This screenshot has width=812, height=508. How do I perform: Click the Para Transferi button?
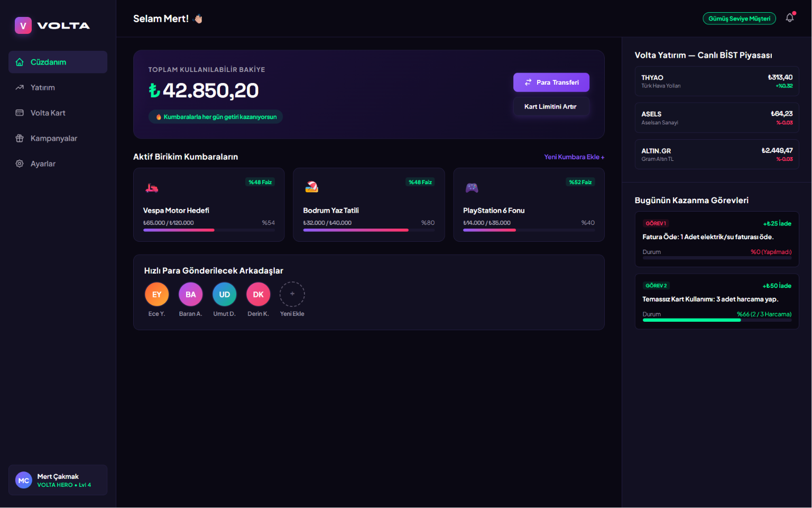tap(551, 83)
